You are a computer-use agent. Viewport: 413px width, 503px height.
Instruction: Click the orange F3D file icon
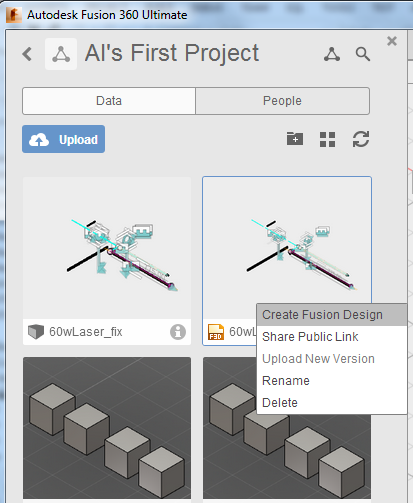coord(216,332)
